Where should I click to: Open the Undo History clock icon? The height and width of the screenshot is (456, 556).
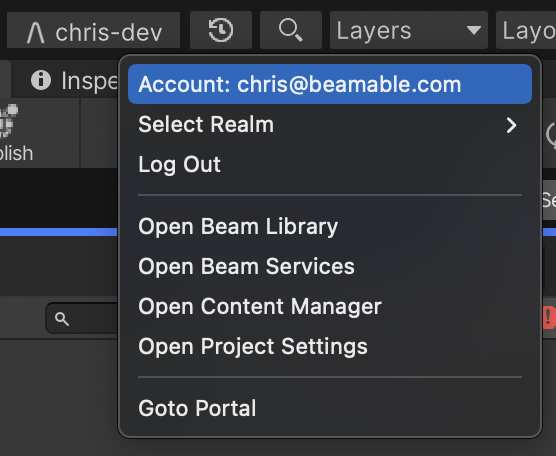click(x=221, y=30)
